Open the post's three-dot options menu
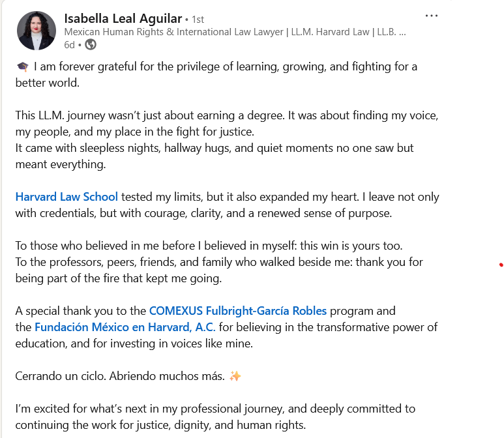Viewport: 504px width, 438px height. pyautogui.click(x=432, y=16)
